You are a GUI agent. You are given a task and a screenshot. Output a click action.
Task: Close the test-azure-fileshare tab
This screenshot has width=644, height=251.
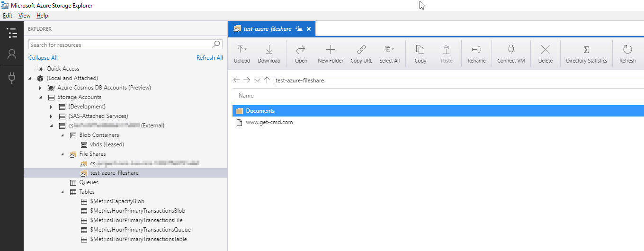pos(309,29)
